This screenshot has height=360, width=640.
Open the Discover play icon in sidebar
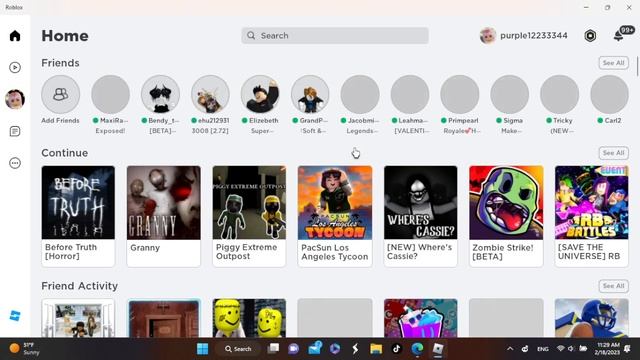[x=15, y=67]
